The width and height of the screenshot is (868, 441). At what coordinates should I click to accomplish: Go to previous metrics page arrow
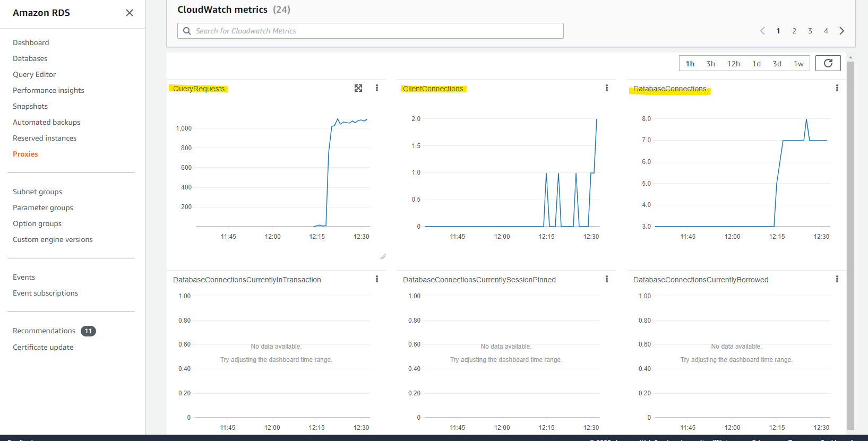pyautogui.click(x=762, y=31)
